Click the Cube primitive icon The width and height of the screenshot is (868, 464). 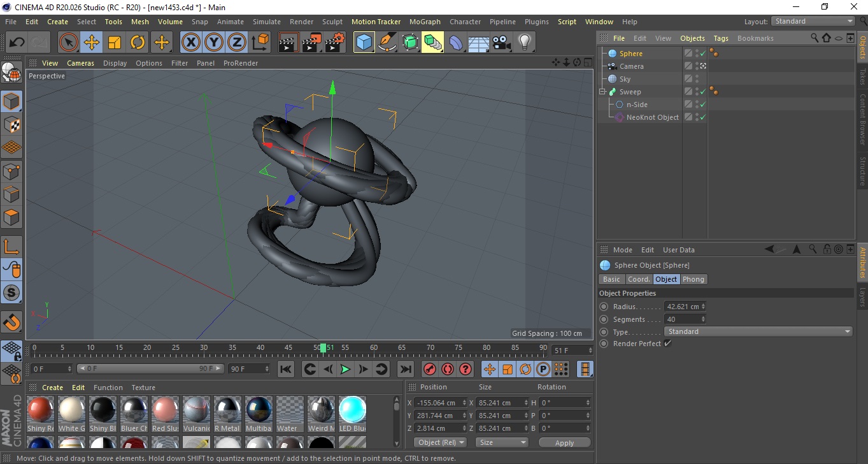coord(364,43)
